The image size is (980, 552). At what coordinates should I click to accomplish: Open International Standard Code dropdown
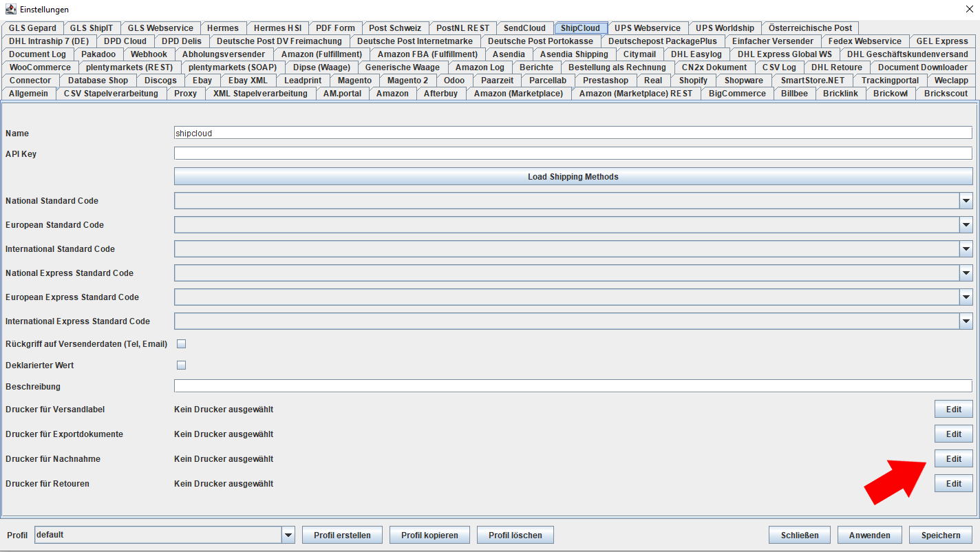[x=966, y=249]
